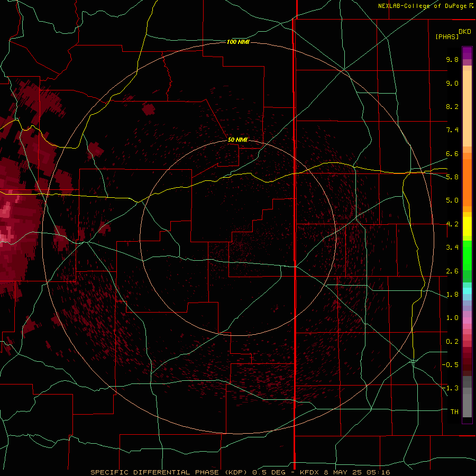The height and width of the screenshot is (476, 476).
Task: Click the -1.3 scale value
Action: [x=450, y=388]
